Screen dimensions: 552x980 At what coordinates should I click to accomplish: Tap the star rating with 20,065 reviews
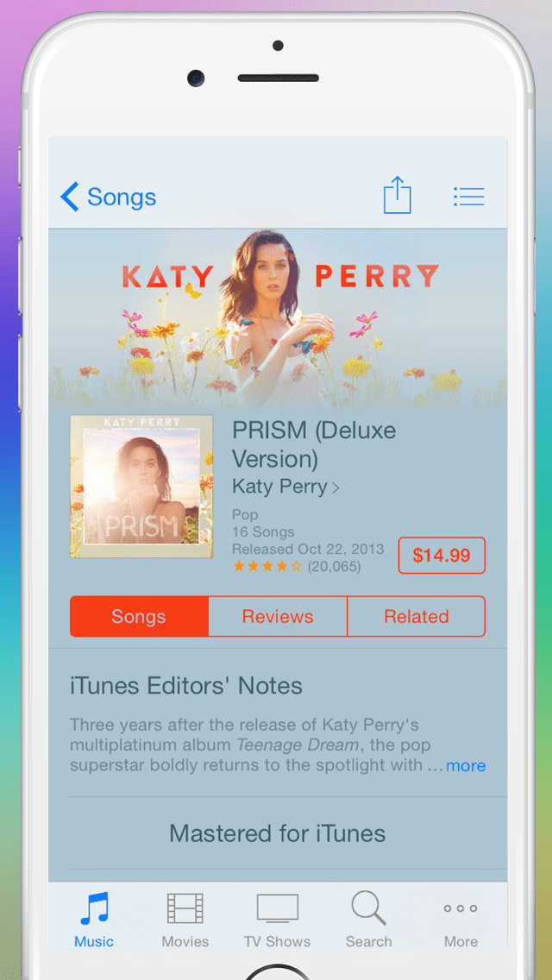coord(297,566)
